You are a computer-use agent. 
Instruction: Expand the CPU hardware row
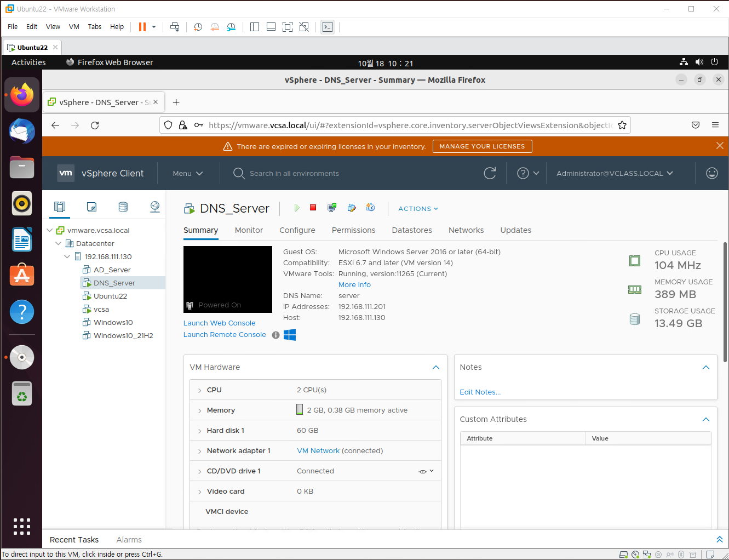pos(199,391)
